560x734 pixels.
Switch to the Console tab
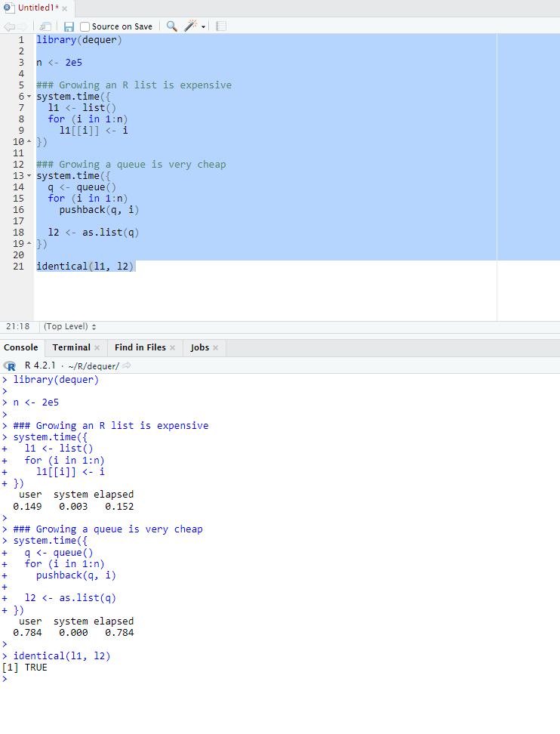tap(21, 347)
